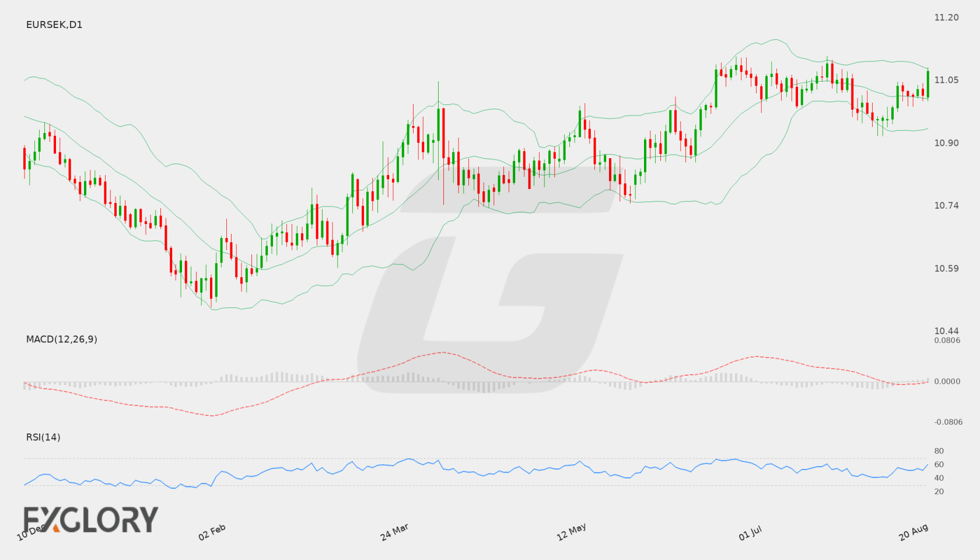Click the 10.74 price axis label
Screen dimensions: 980x560
pyautogui.click(x=946, y=205)
